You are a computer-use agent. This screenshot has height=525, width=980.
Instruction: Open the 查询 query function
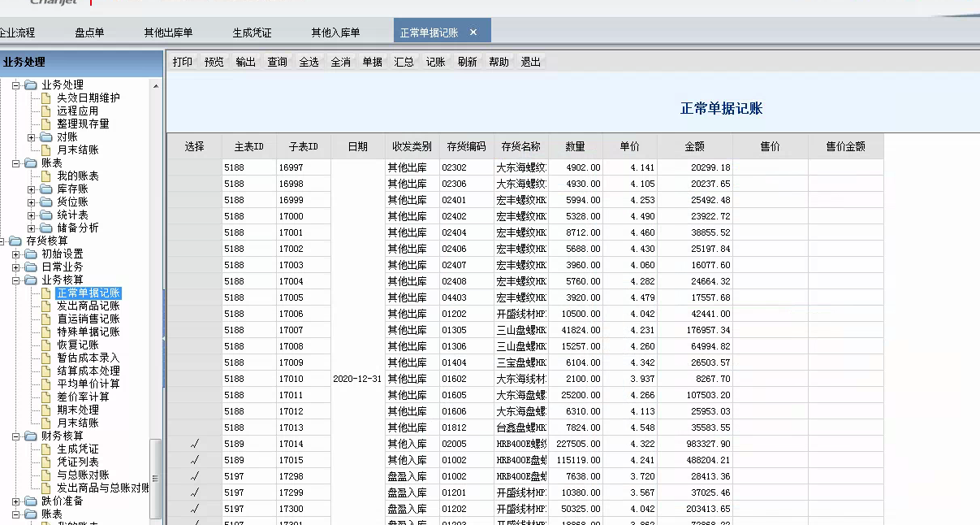[278, 62]
